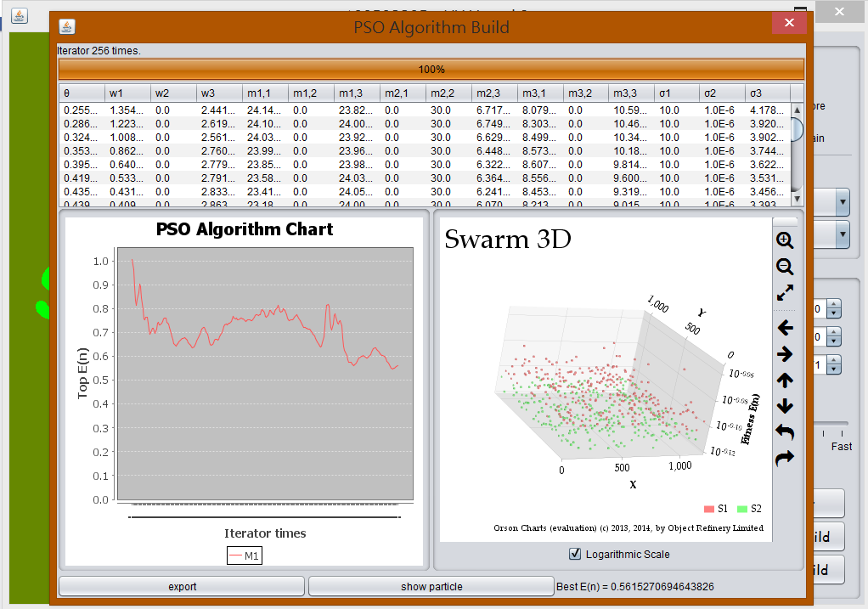This screenshot has width=868, height=609.
Task: Uncheck the Logarithmic Scale checkbox
Action: click(x=575, y=554)
